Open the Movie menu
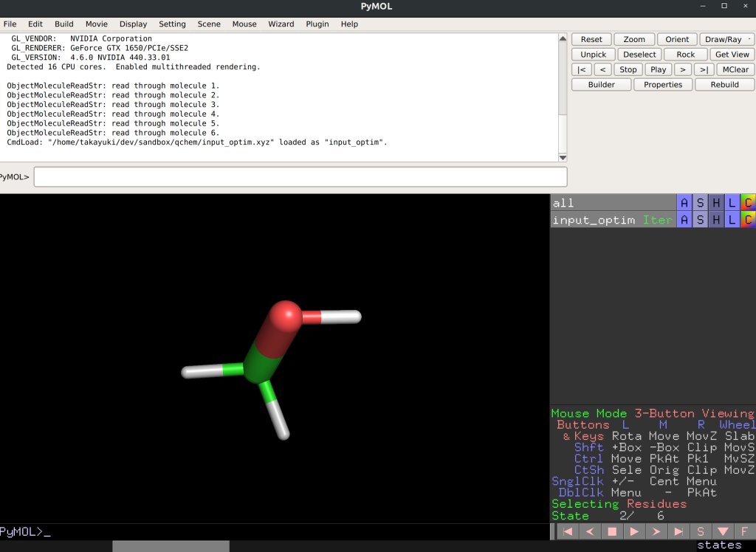 point(97,24)
